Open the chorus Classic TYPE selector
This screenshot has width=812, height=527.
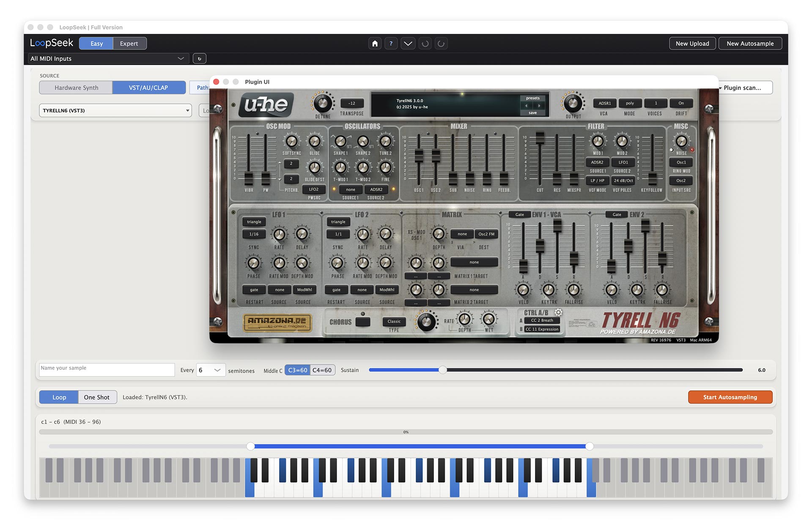(x=394, y=321)
